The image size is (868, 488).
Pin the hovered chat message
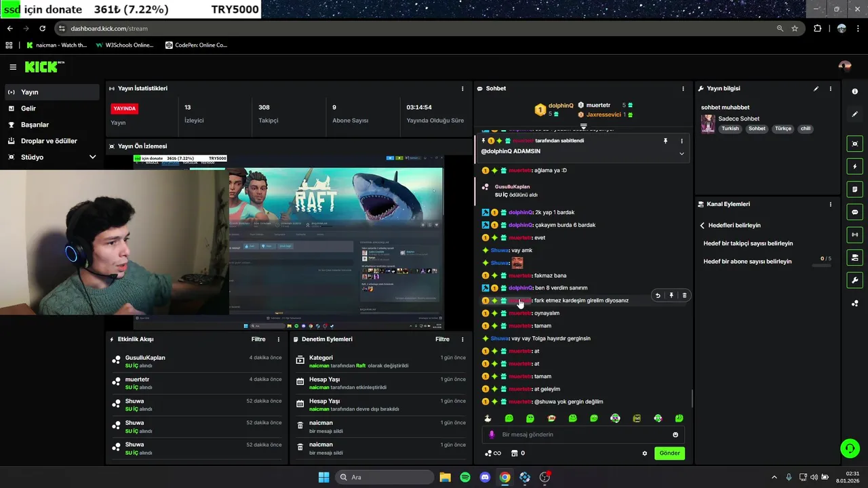671,296
